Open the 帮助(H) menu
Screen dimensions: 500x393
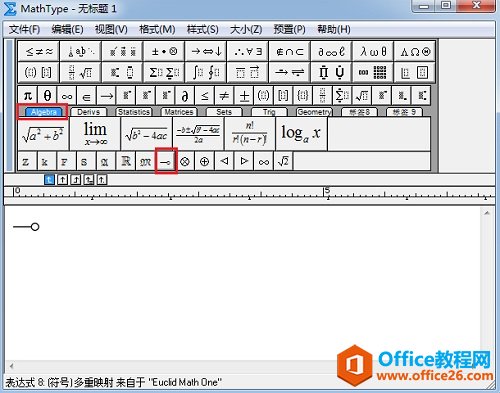pyautogui.click(x=334, y=29)
